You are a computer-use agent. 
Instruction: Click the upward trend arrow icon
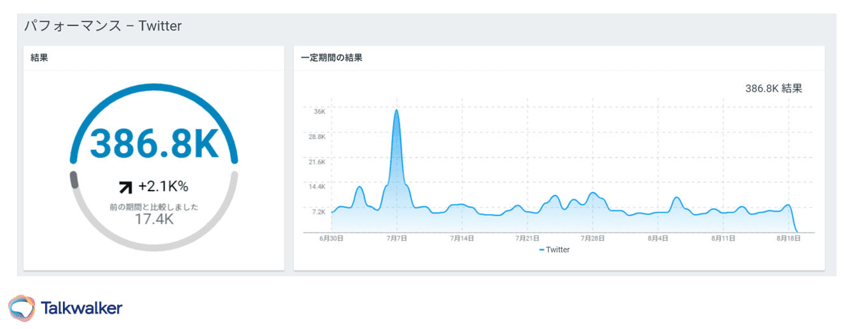125,187
